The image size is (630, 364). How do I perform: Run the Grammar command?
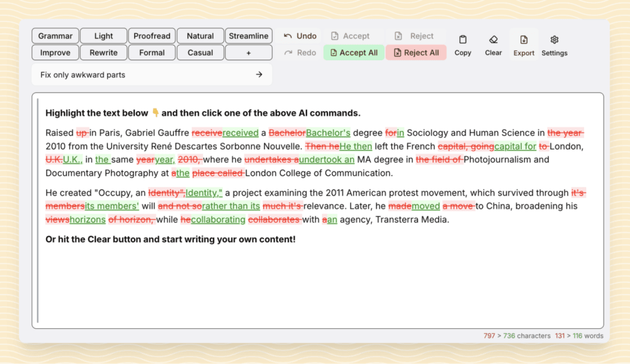(x=54, y=36)
